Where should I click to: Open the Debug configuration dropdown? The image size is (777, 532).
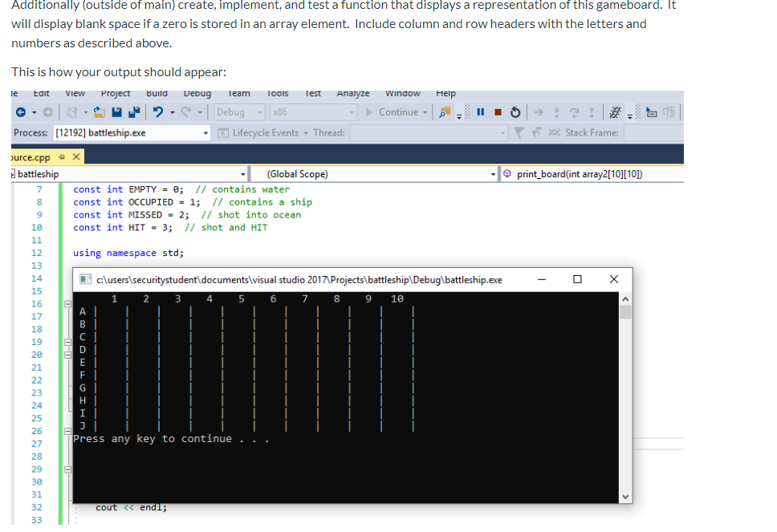click(x=239, y=112)
